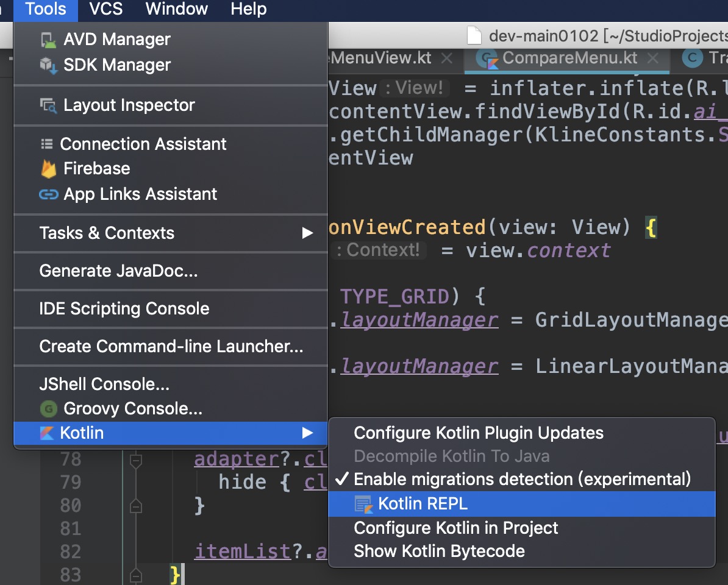Close the MenuView.kt tab
This screenshot has height=585, width=728.
click(x=447, y=58)
